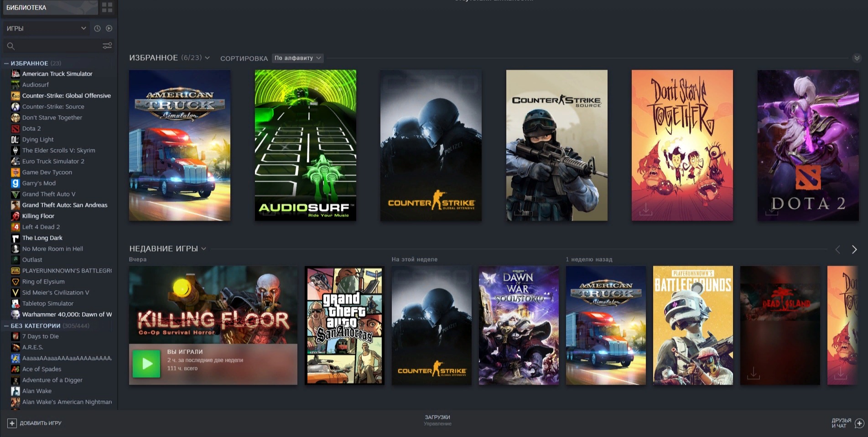Open advanced filter settings icon in search bar

tap(107, 46)
